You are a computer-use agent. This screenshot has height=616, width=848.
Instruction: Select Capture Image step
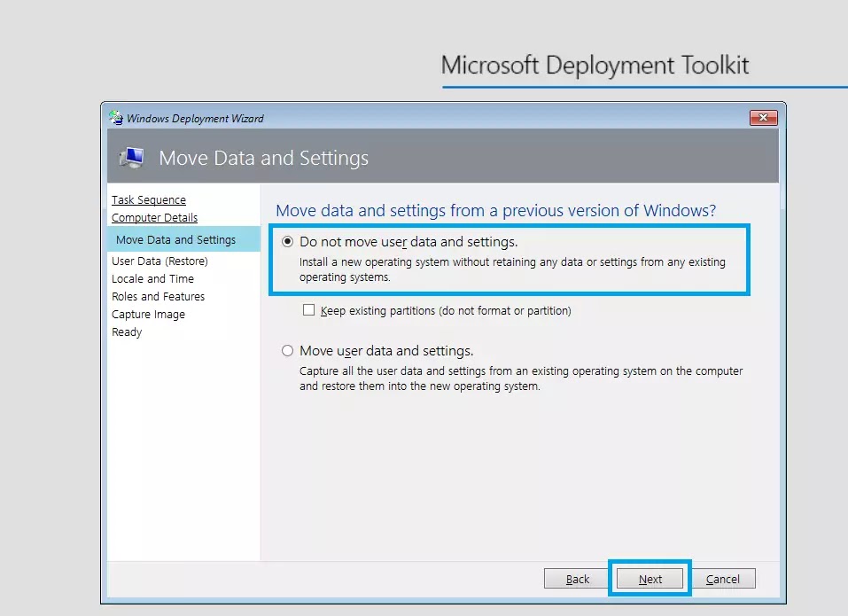(148, 315)
